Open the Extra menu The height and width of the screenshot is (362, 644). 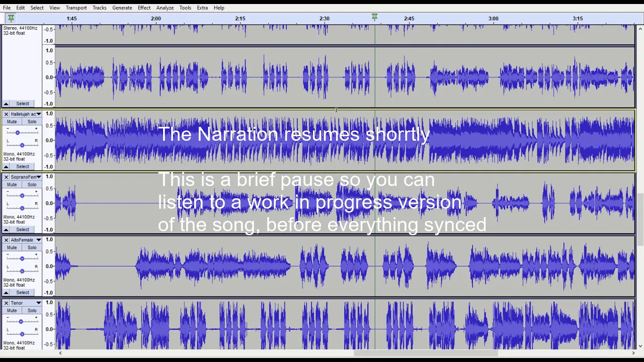point(202,8)
